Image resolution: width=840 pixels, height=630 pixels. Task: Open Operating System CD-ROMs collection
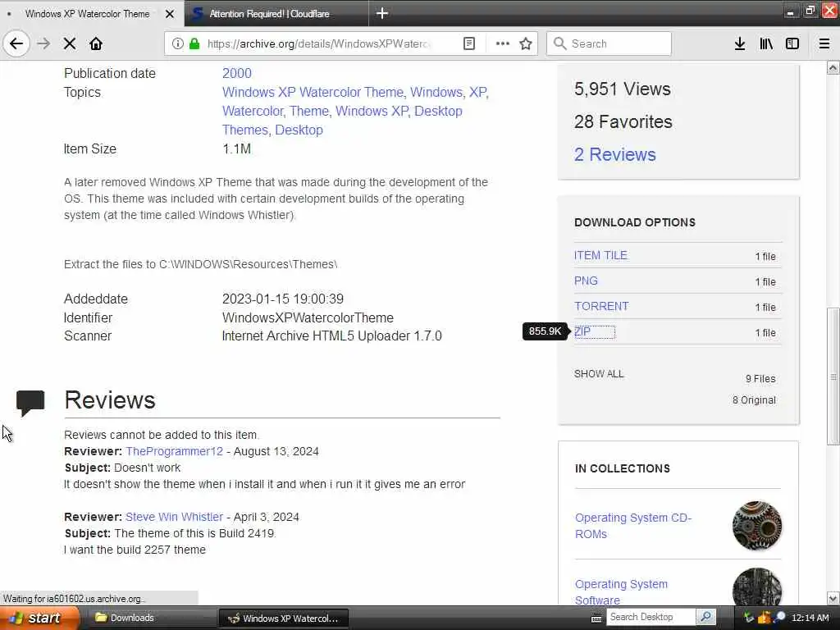tap(633, 526)
